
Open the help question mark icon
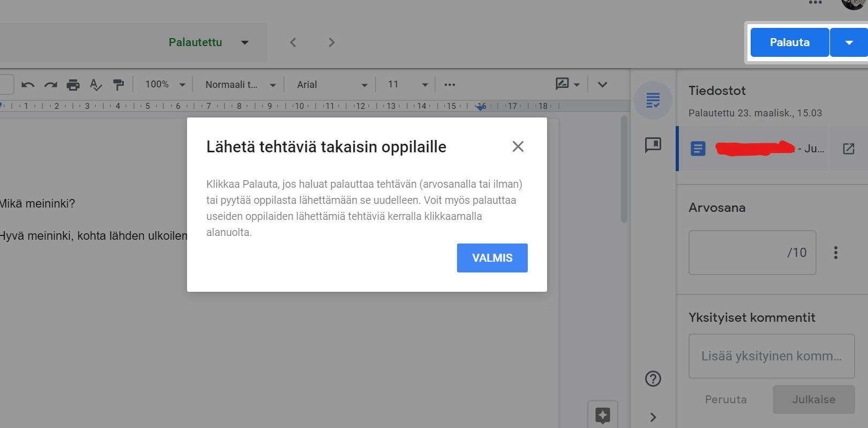(653, 379)
